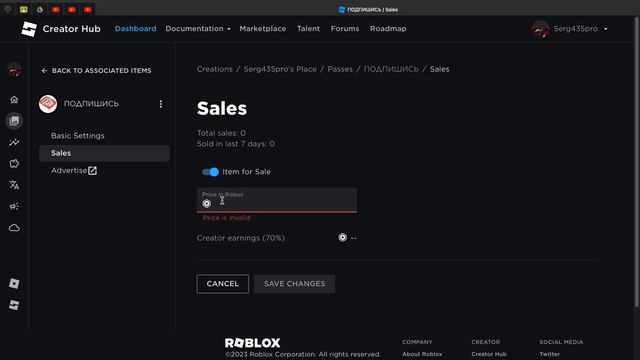Click the Roblox Studio icon in sidebar
Viewport: 640px width, 360px height.
pos(14,305)
